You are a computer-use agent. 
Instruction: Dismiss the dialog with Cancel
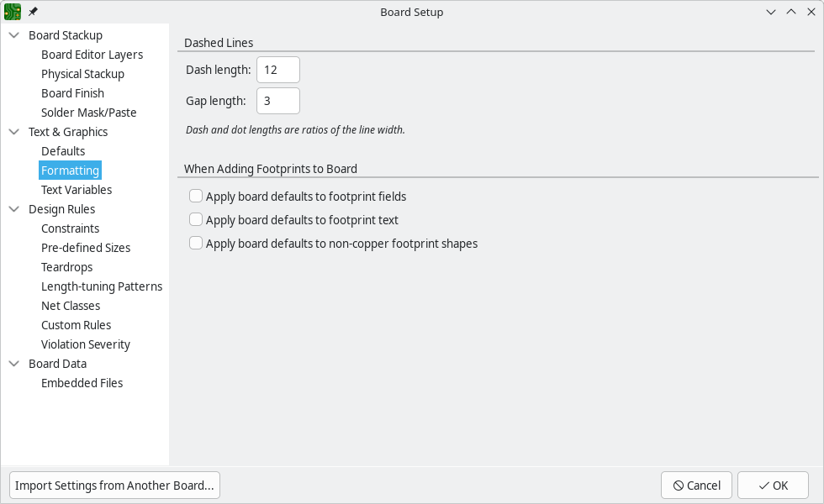[696, 485]
